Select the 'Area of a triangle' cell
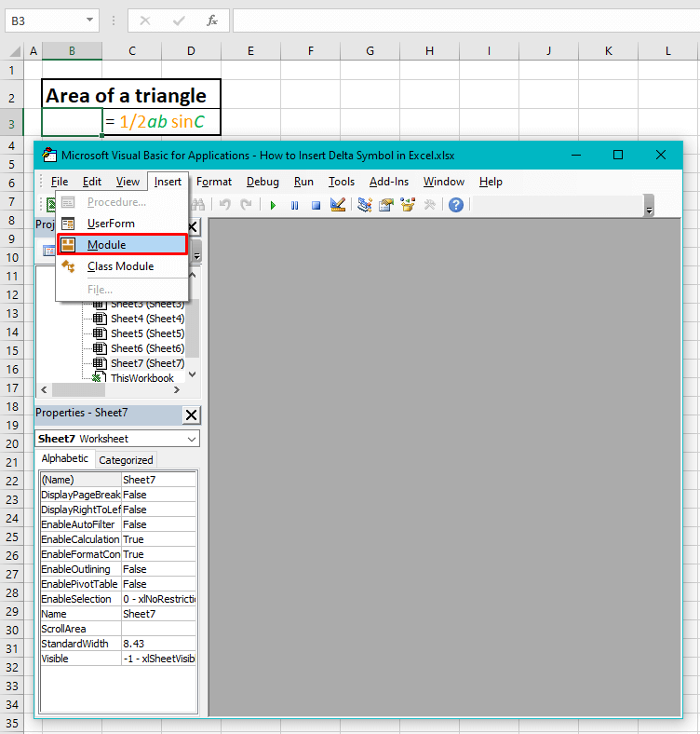This screenshot has width=700, height=734. pyautogui.click(x=131, y=95)
